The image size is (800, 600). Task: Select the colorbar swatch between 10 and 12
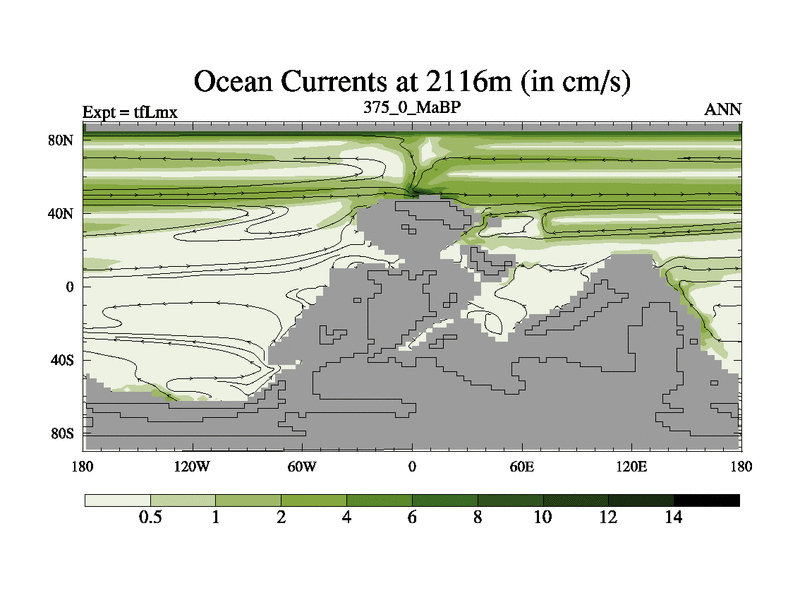point(576,499)
